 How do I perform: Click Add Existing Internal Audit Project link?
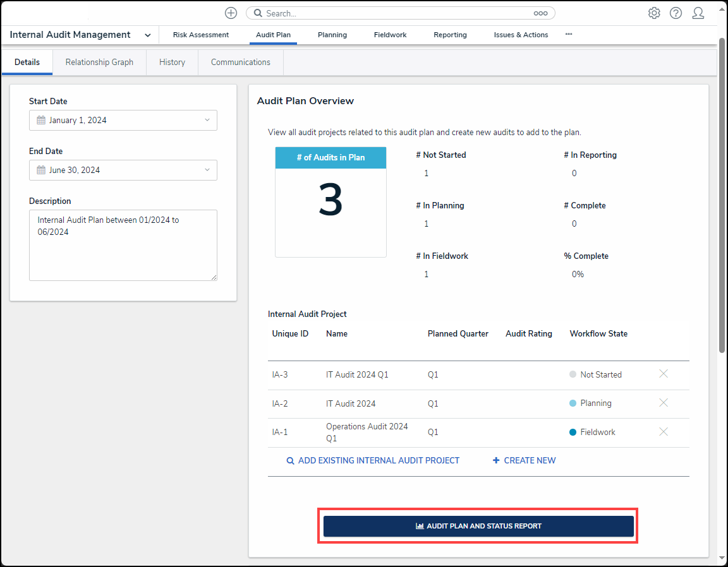coord(373,461)
